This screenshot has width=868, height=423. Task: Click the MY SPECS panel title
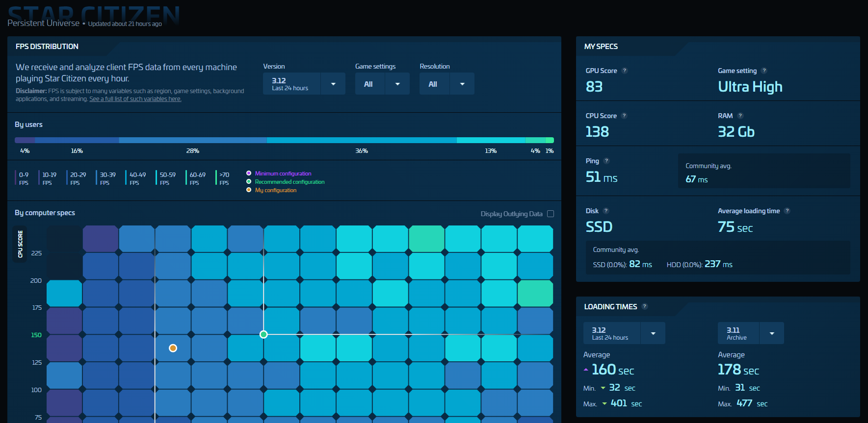coord(601,47)
